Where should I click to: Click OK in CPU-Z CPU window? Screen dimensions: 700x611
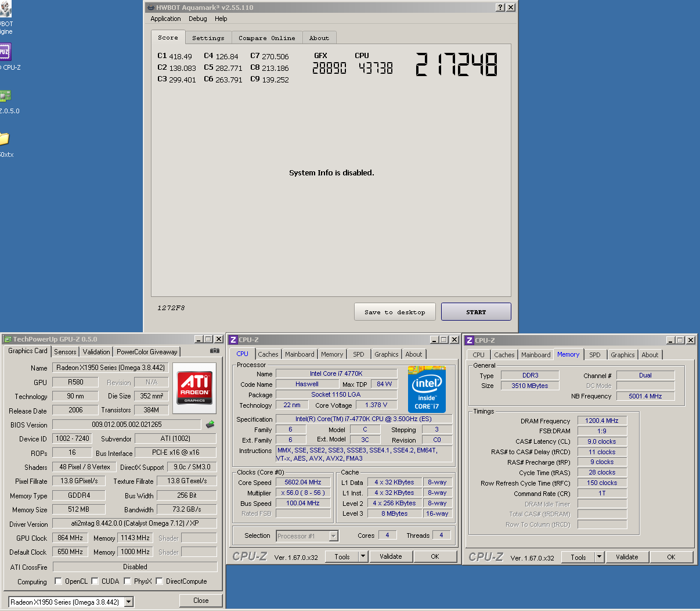pos(435,556)
